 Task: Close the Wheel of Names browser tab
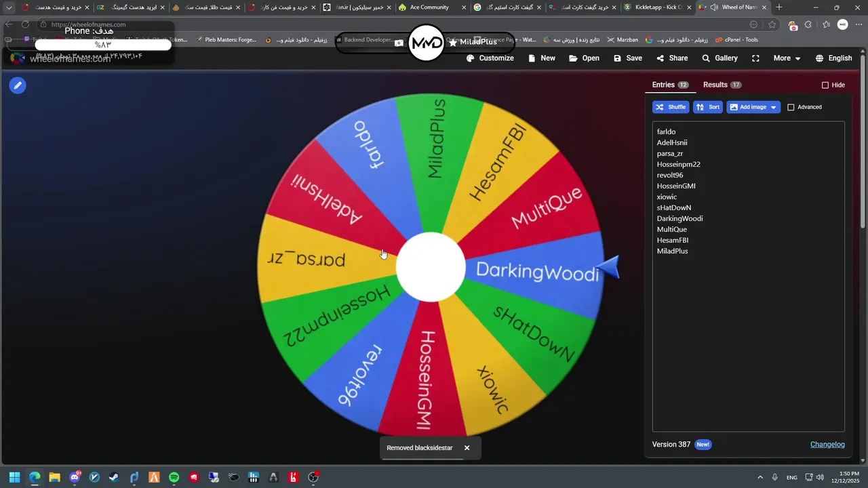click(764, 7)
